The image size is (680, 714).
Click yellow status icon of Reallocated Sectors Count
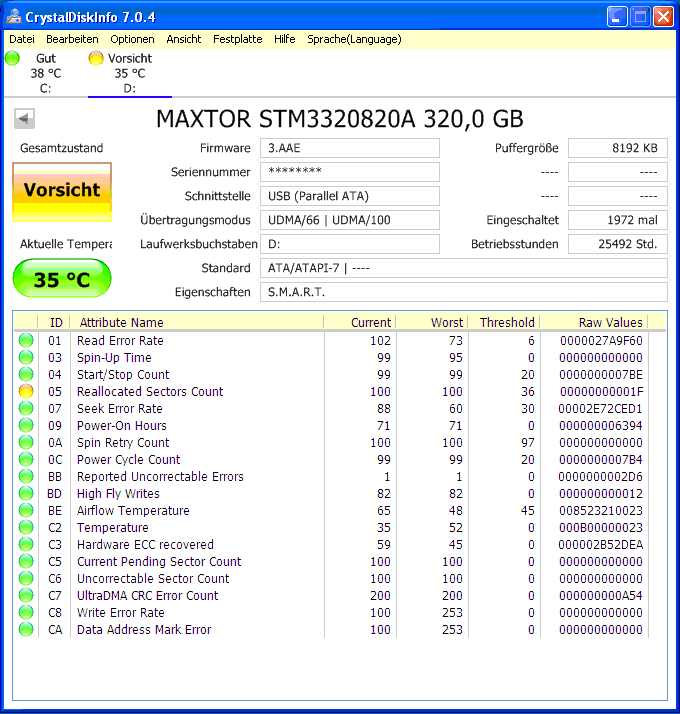pos(26,391)
